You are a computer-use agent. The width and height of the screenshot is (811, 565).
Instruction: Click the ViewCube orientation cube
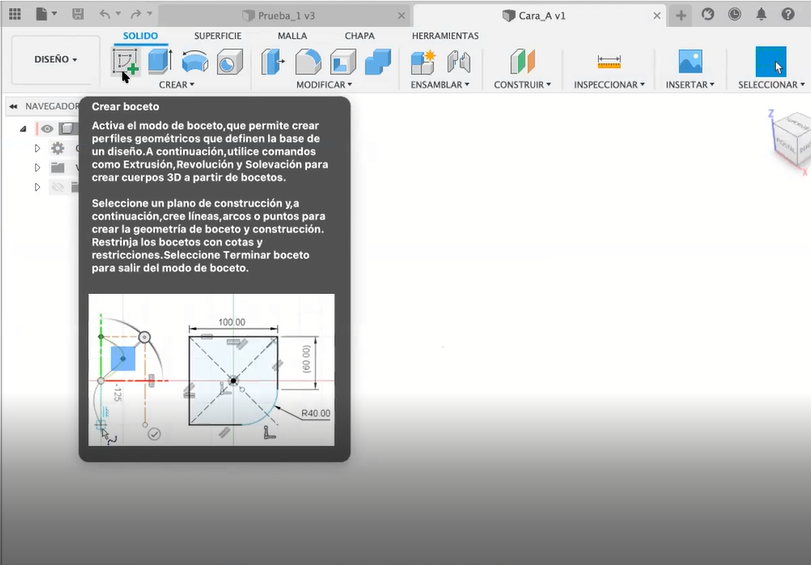791,139
